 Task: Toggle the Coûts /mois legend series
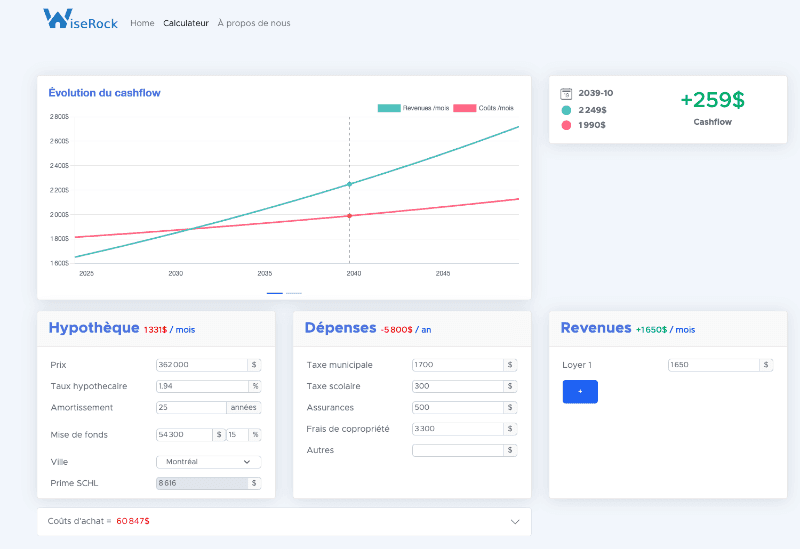pyautogui.click(x=483, y=108)
